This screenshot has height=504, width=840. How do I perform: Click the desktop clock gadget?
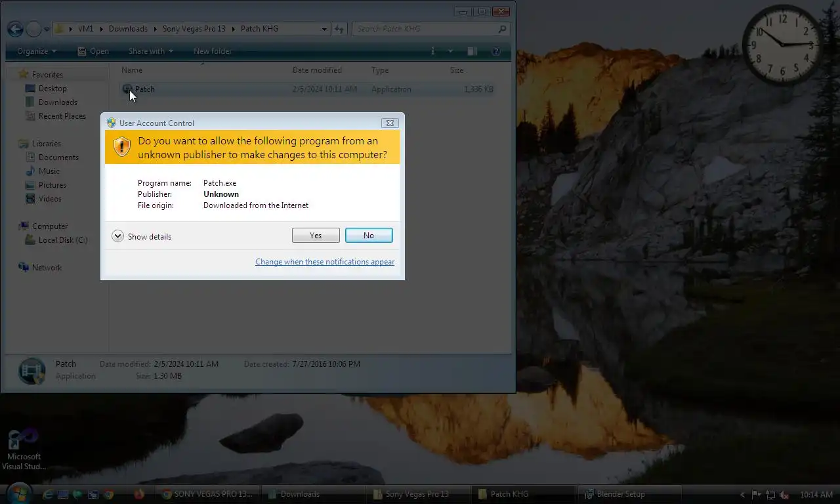[x=782, y=45]
